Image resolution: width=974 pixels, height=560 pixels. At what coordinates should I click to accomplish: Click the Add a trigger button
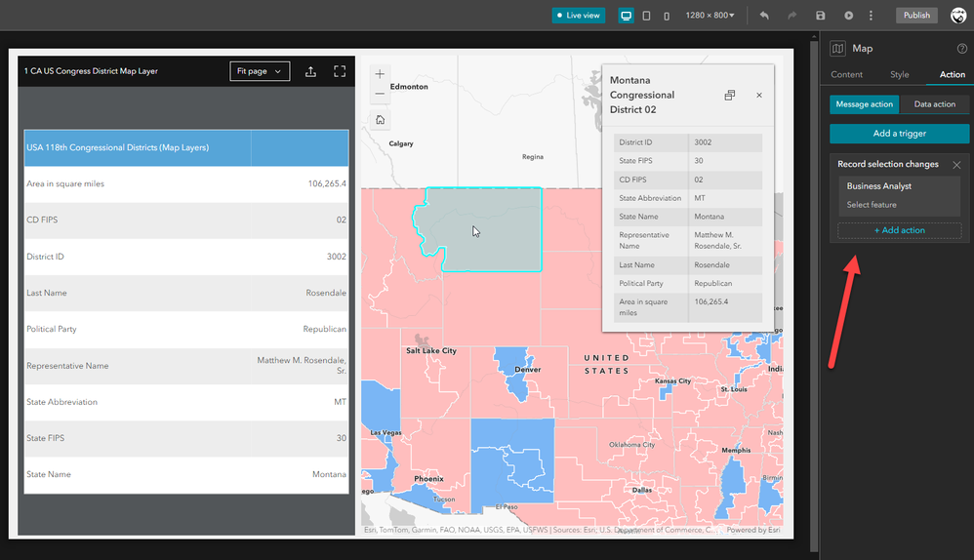tap(900, 134)
